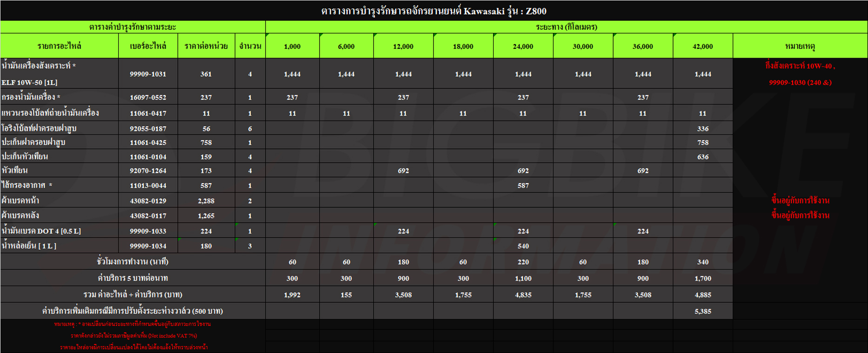Select part number 92070-1264 cell

tap(148, 170)
